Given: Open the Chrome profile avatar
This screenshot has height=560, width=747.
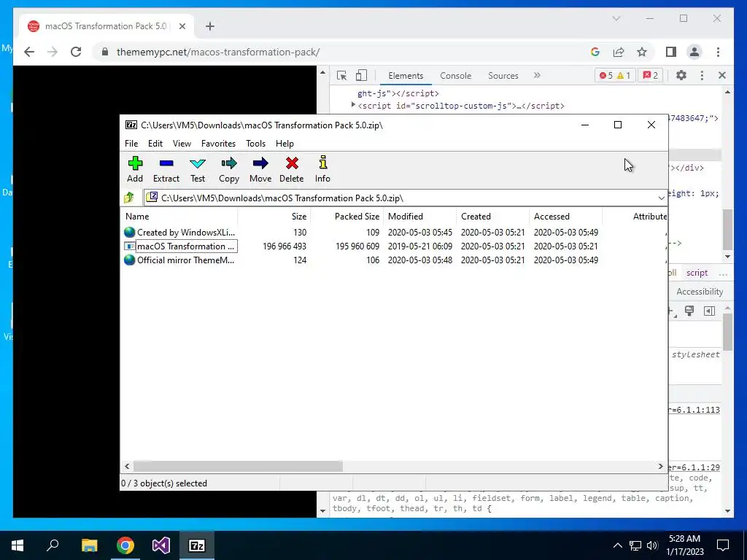Looking at the screenshot, I should 694,52.
